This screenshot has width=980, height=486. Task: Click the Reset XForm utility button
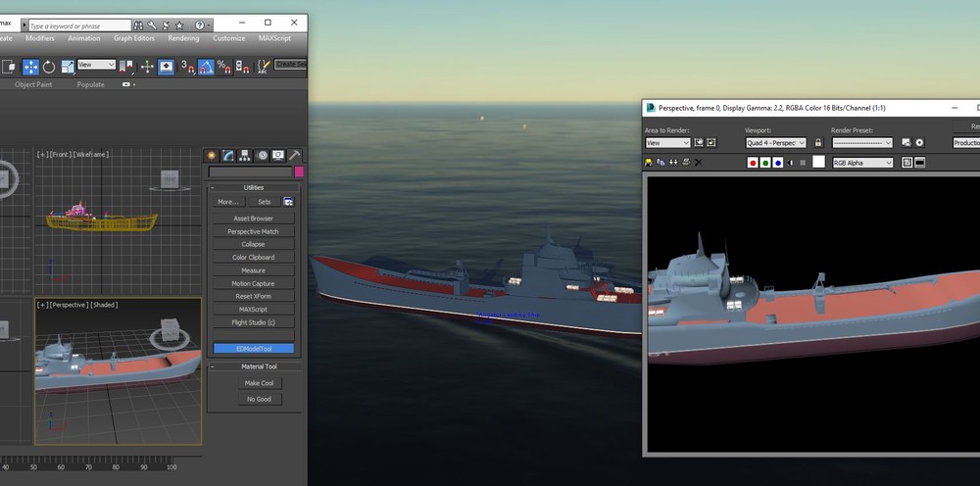coord(253,296)
